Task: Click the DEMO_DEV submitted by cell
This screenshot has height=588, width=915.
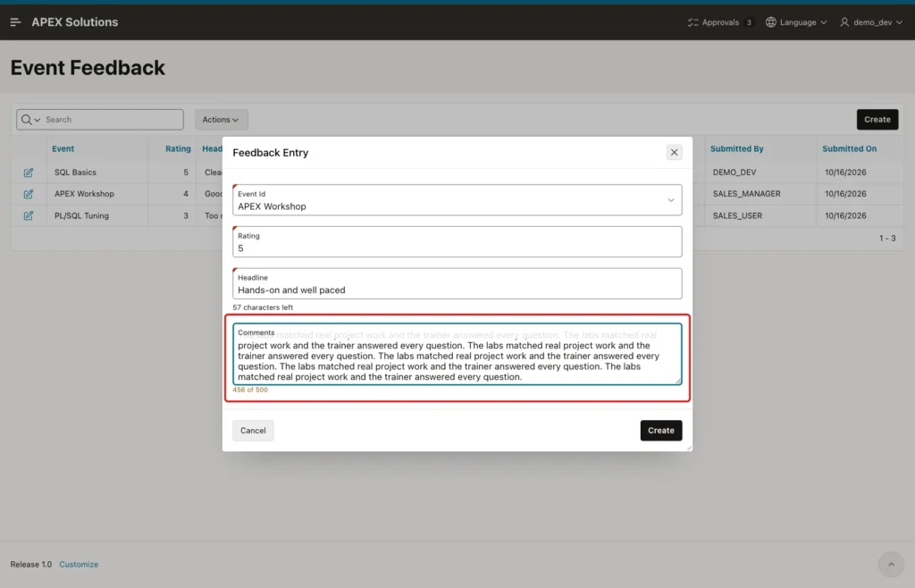Action: 735,172
